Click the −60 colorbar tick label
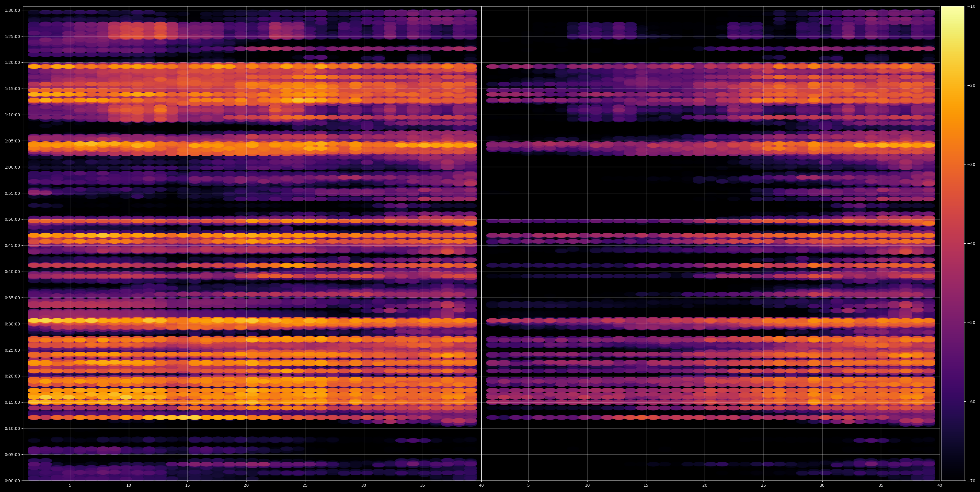Screen dimensions: 980x492 tap(972, 402)
